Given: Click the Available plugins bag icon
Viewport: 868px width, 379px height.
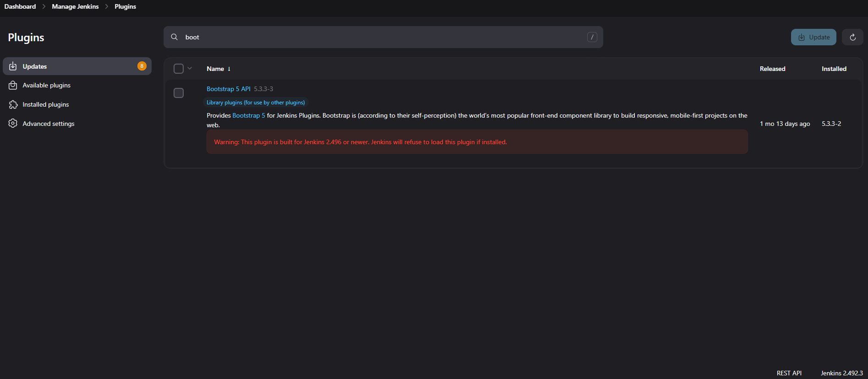Looking at the screenshot, I should coord(13,86).
